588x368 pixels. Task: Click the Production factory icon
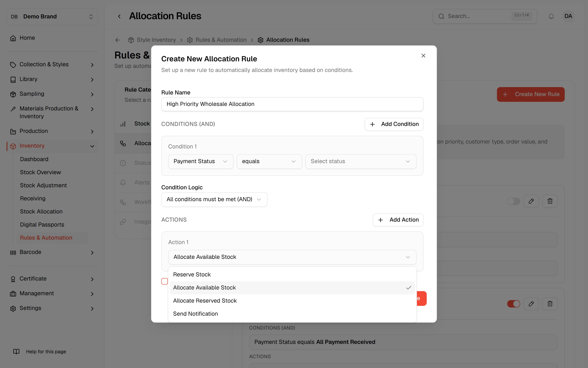13,131
